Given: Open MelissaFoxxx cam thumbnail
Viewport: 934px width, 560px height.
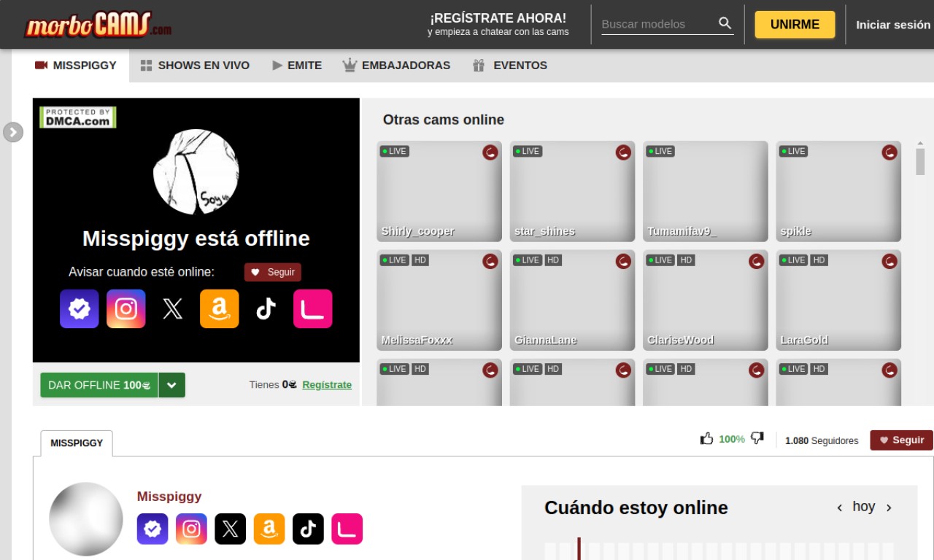Looking at the screenshot, I should [x=439, y=300].
